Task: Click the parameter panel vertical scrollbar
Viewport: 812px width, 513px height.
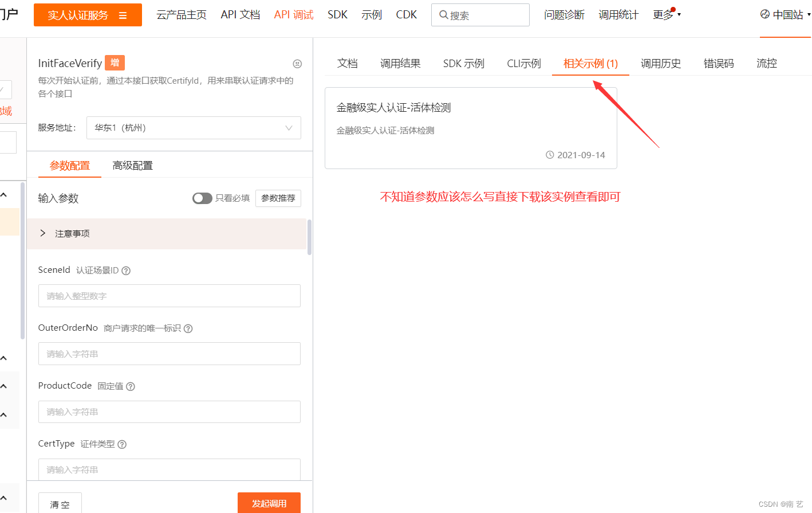Action: pos(309,237)
